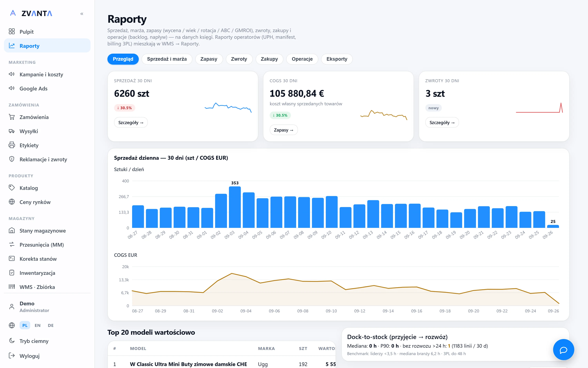Viewport: 588px width, 368px height.
Task: Open Kampanie i koszty megaphone icon
Action: (x=12, y=74)
